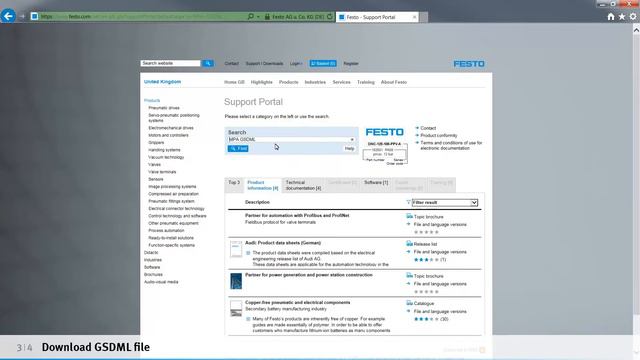Refresh the page in address bar

[330, 17]
